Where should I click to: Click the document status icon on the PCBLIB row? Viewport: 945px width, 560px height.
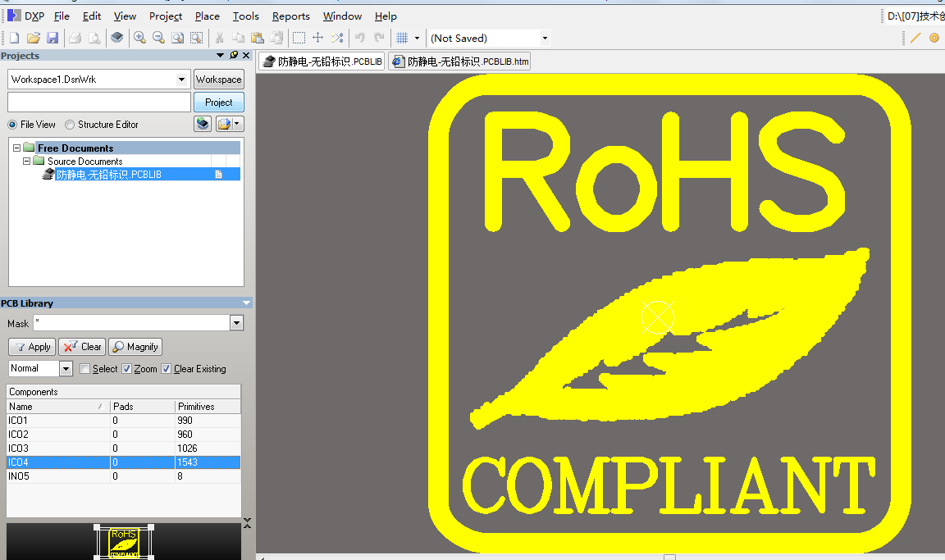coord(219,175)
